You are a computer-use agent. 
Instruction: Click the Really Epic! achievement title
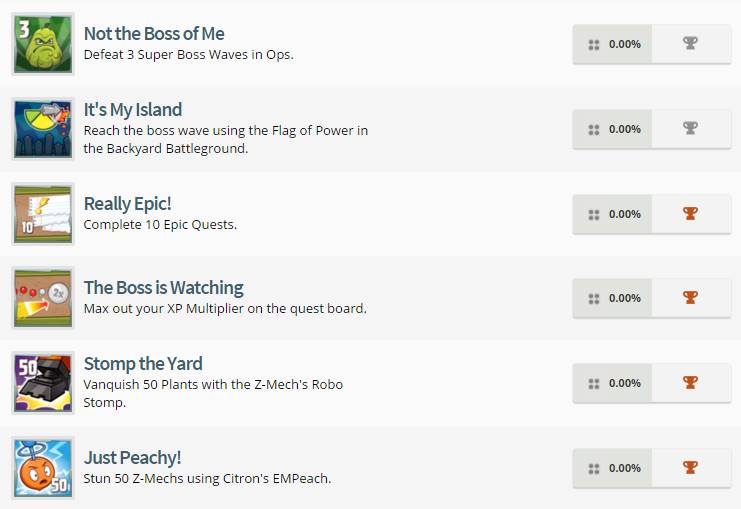click(128, 204)
